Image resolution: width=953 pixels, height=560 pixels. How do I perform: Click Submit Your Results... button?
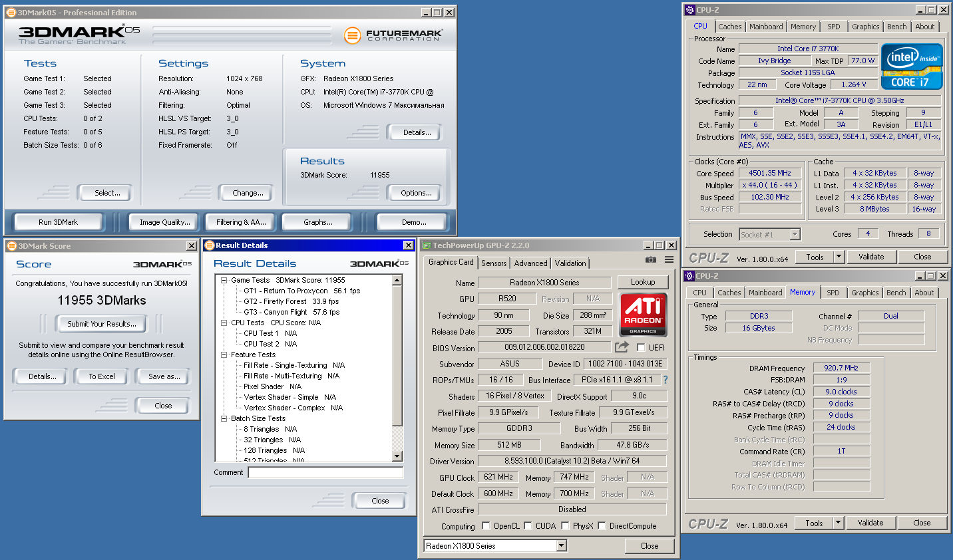tap(102, 324)
